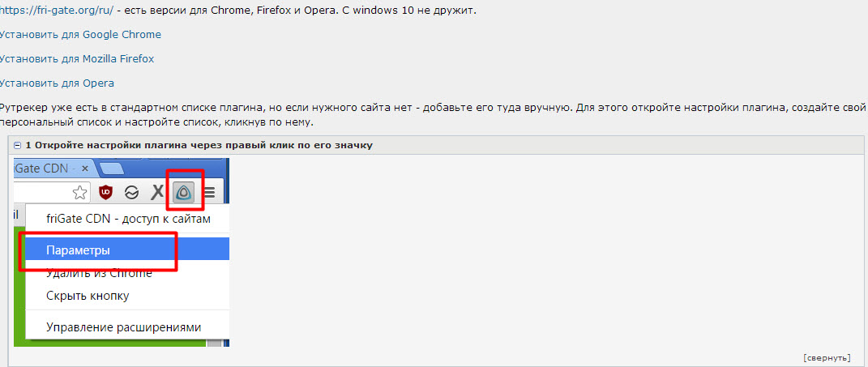Open the Chrome hamburger menu icon
868x367 pixels.
209,193
